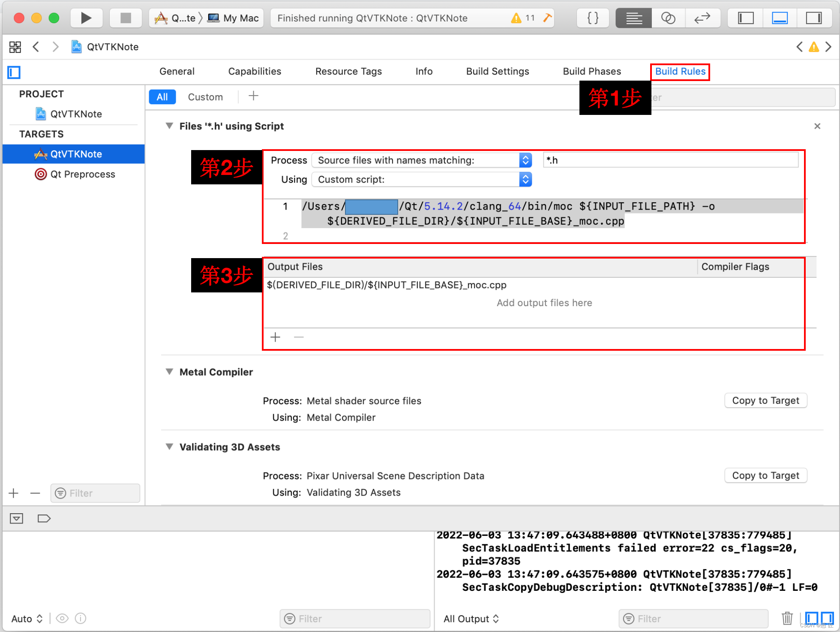
Task: Open the Build Rules tab
Action: tap(680, 71)
